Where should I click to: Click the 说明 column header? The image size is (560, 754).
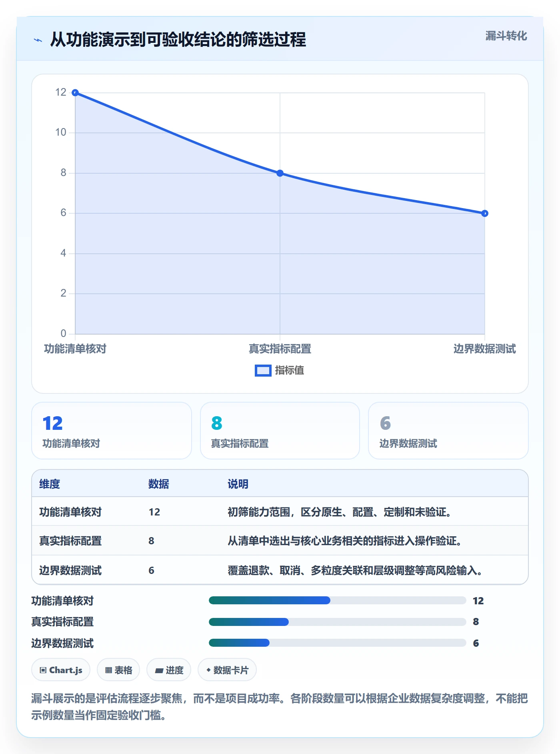click(238, 484)
